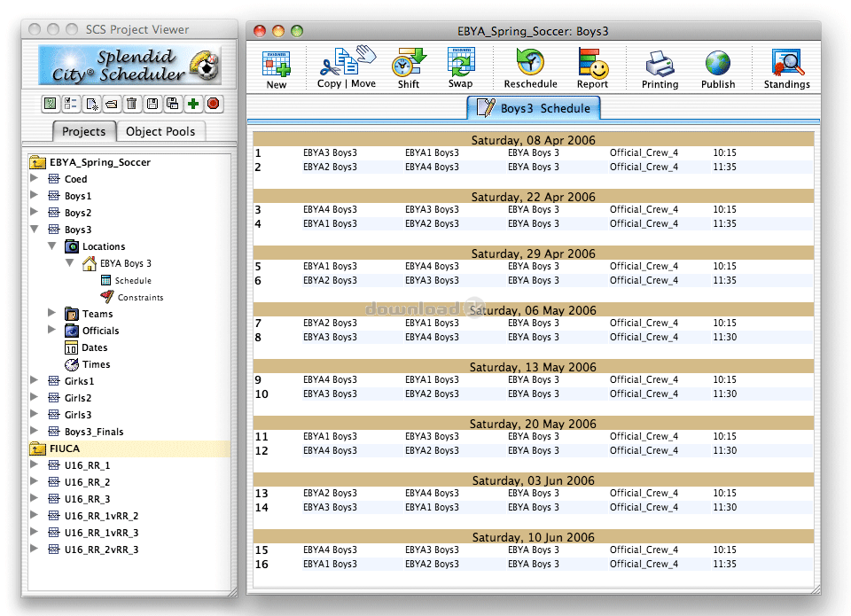Click the save-all double floppy icon
This screenshot has width=851, height=616.
[173, 104]
